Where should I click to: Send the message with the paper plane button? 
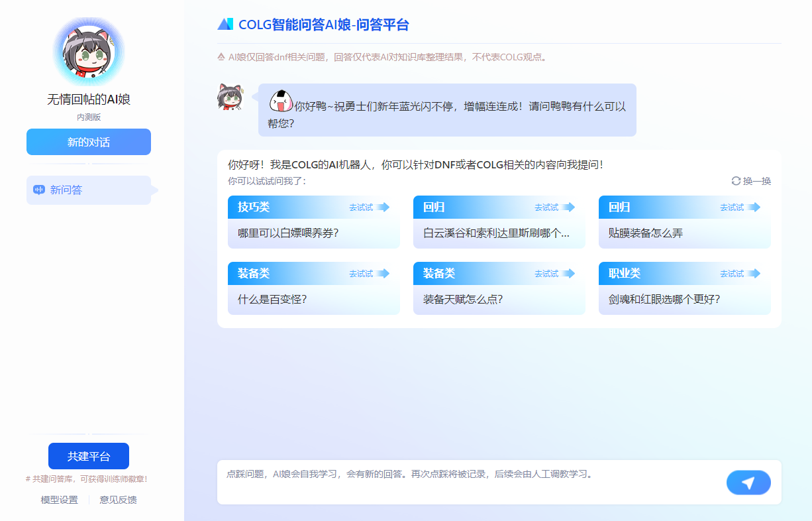(748, 483)
